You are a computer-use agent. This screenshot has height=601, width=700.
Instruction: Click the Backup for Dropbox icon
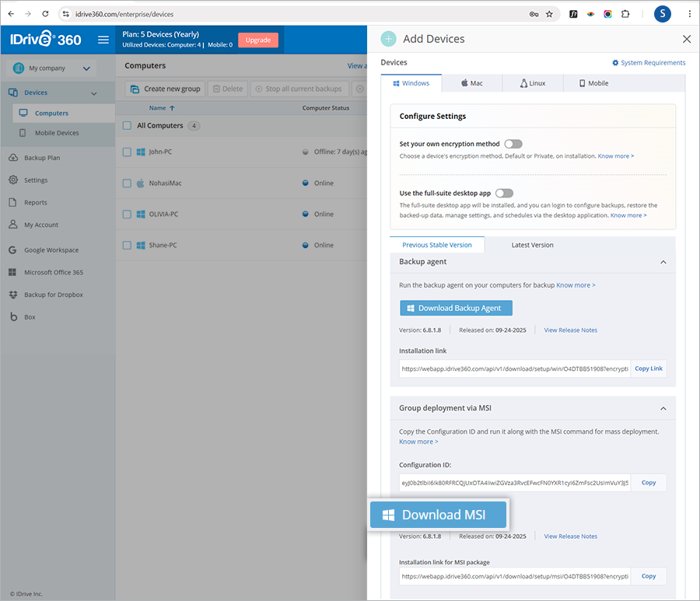[x=13, y=295]
